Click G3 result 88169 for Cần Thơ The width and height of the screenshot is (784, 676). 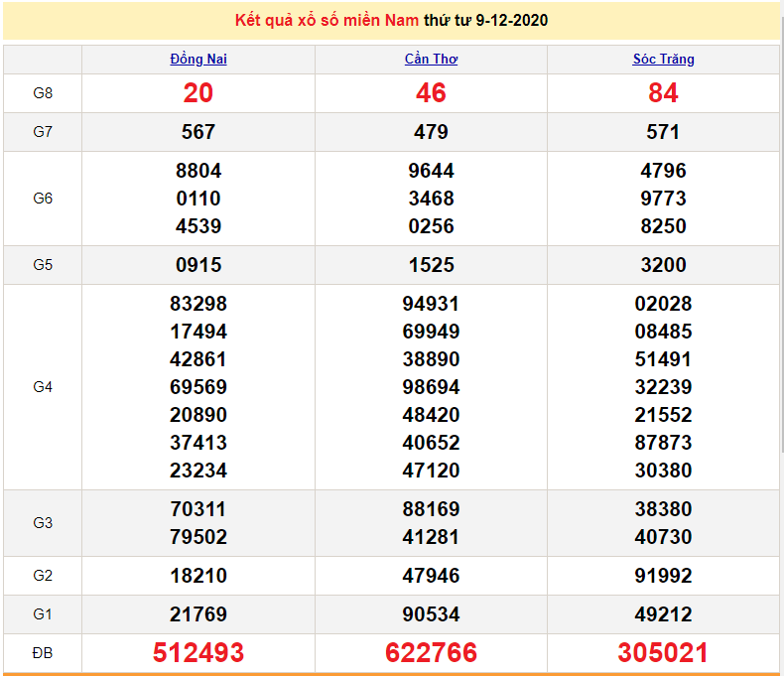point(431,509)
